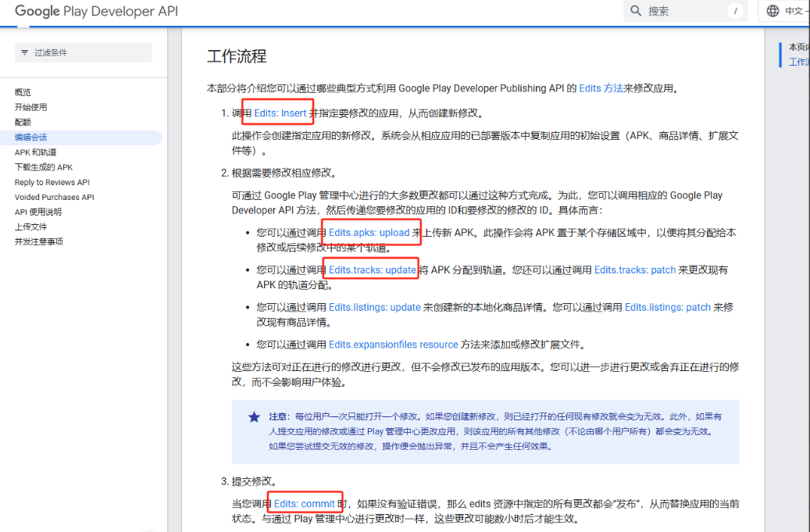Click the 工作 link in page outline

tap(798, 62)
